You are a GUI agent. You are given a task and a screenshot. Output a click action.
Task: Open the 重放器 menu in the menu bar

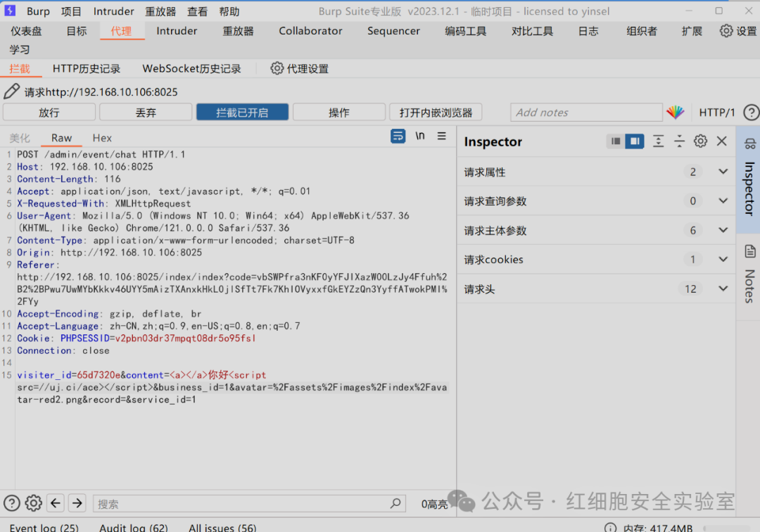[160, 11]
